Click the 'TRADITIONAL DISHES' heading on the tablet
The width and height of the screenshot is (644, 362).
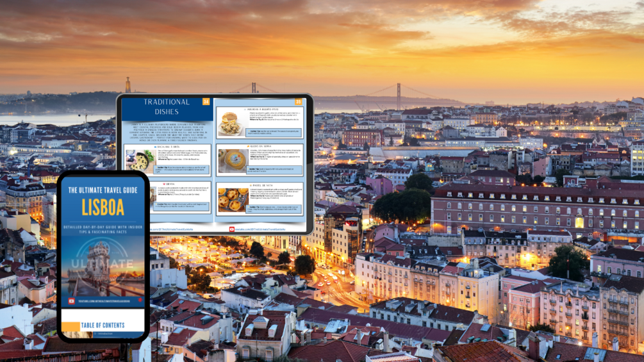(x=167, y=107)
